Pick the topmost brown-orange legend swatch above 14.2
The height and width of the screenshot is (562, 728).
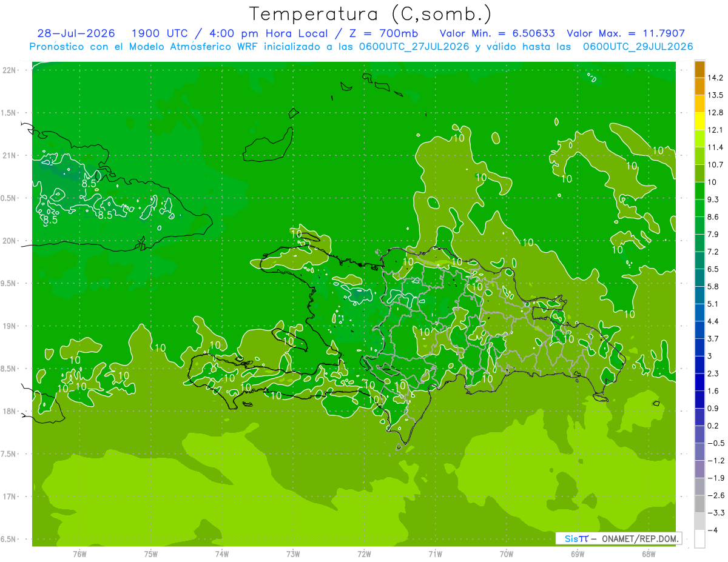coord(699,70)
